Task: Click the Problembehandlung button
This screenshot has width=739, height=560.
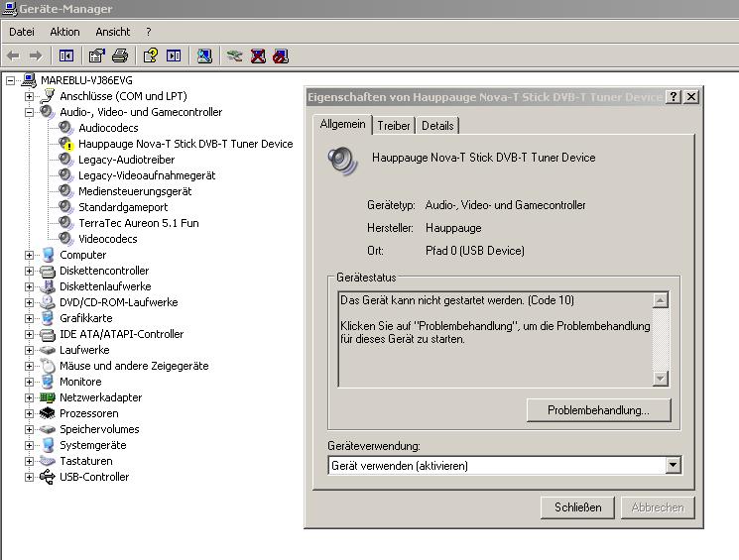Action: click(x=598, y=409)
